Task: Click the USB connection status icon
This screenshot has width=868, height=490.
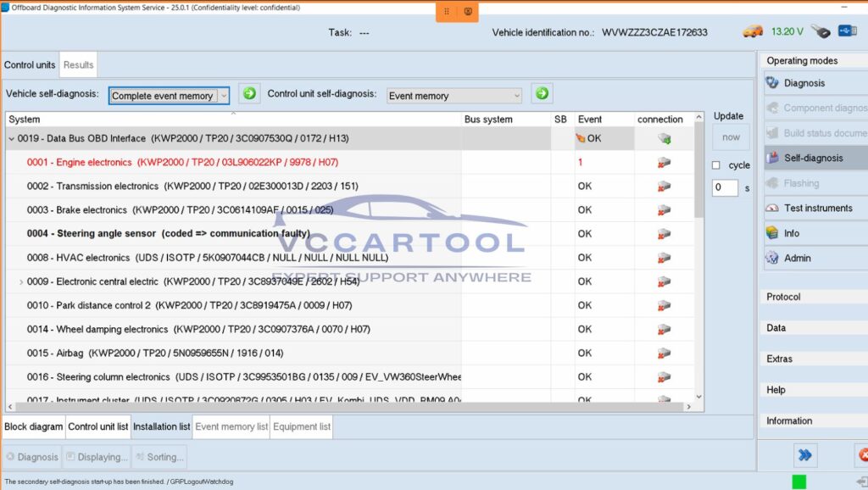Action: point(848,30)
